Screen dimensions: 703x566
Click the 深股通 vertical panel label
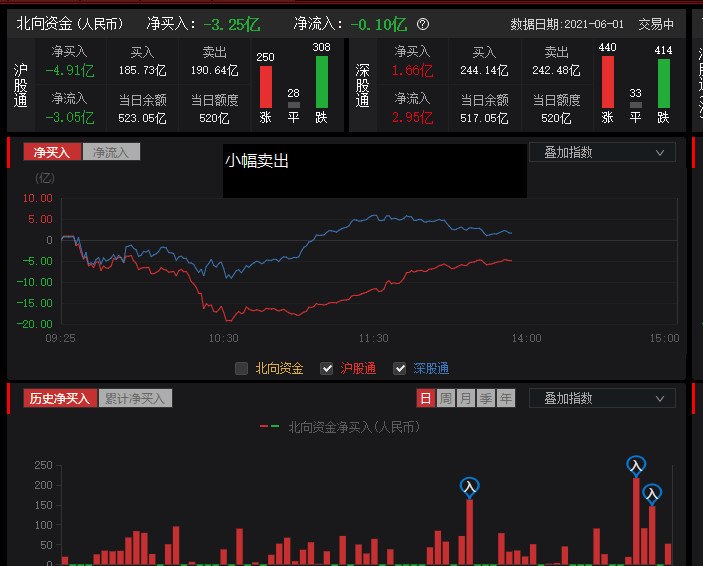(x=362, y=85)
